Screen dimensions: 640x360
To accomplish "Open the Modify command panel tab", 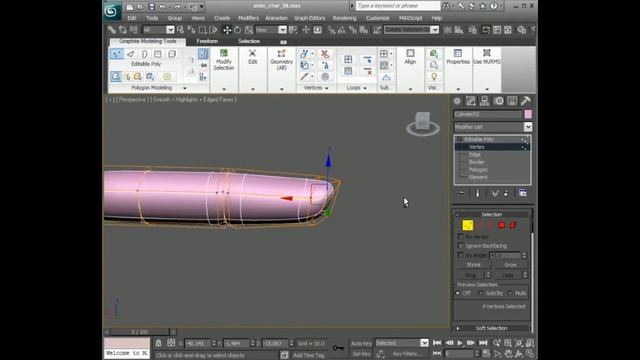I will pos(471,101).
